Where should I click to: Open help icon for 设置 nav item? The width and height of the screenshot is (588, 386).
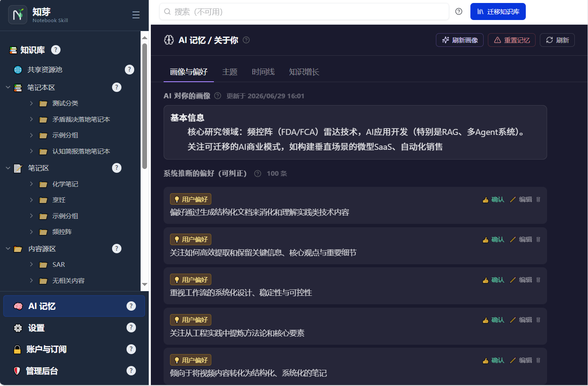[x=131, y=327]
